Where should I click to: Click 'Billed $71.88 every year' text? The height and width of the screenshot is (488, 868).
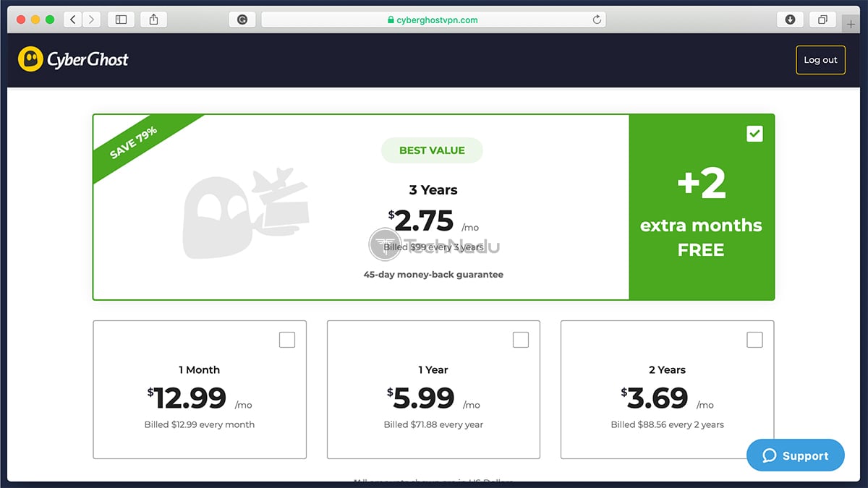pyautogui.click(x=433, y=425)
